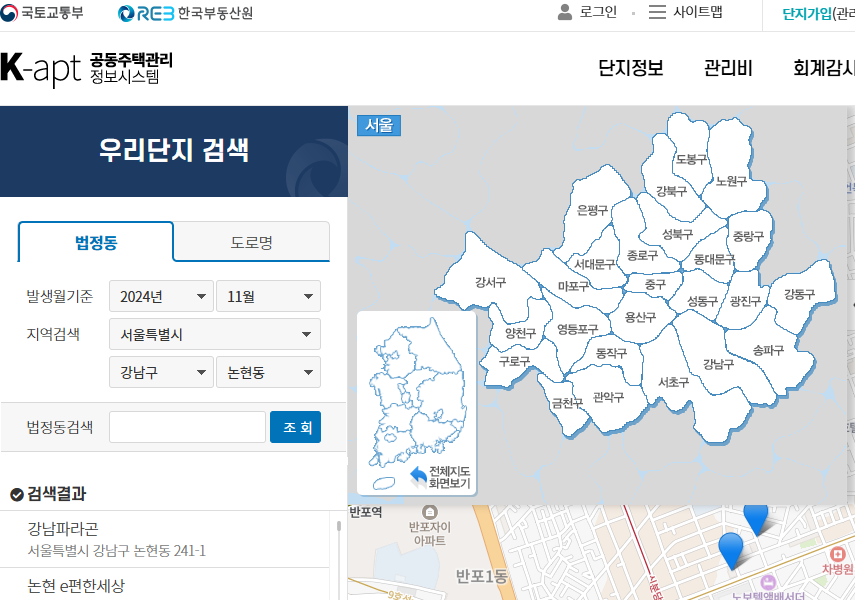Open the 서울특별시 region dropdown

click(x=214, y=333)
